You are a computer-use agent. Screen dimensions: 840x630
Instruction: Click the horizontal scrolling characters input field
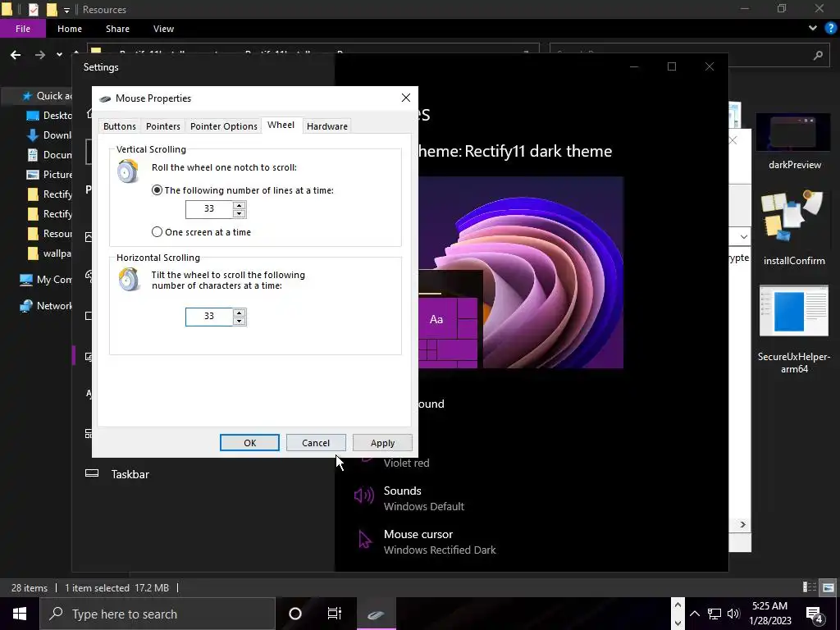209,316
